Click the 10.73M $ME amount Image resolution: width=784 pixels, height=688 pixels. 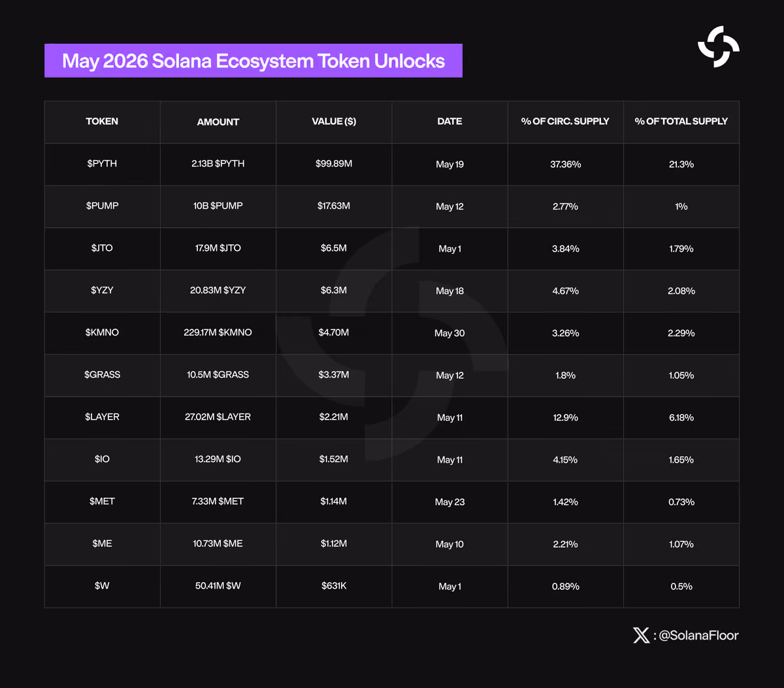tap(218, 544)
